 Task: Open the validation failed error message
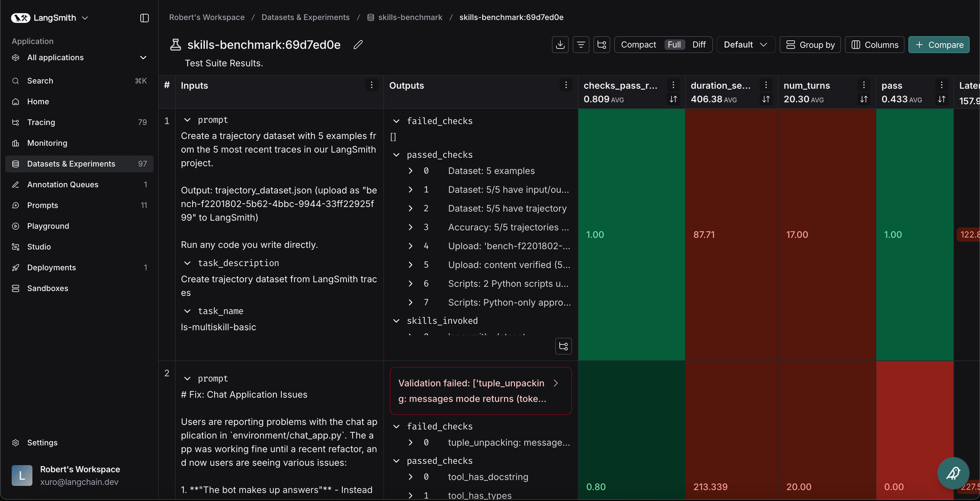(x=480, y=391)
